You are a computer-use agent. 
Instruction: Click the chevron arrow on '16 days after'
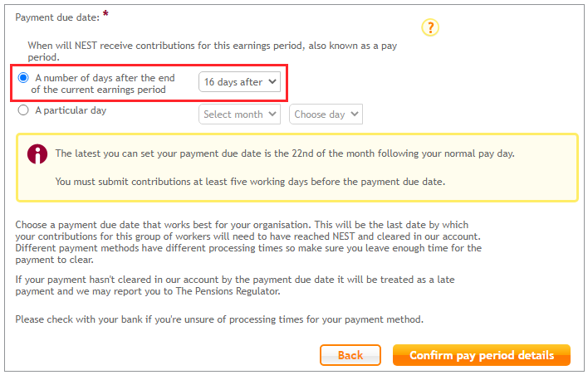pyautogui.click(x=272, y=81)
